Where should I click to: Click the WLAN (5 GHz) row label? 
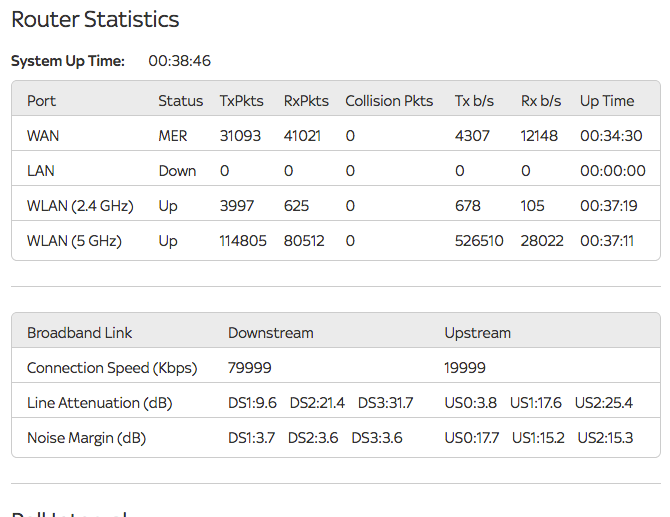(x=74, y=241)
